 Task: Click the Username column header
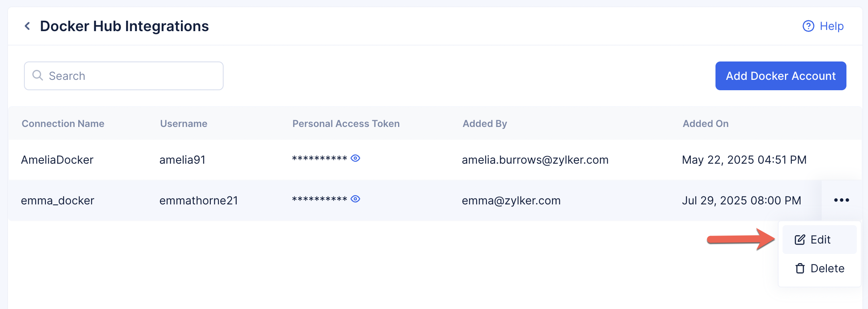[x=184, y=124]
